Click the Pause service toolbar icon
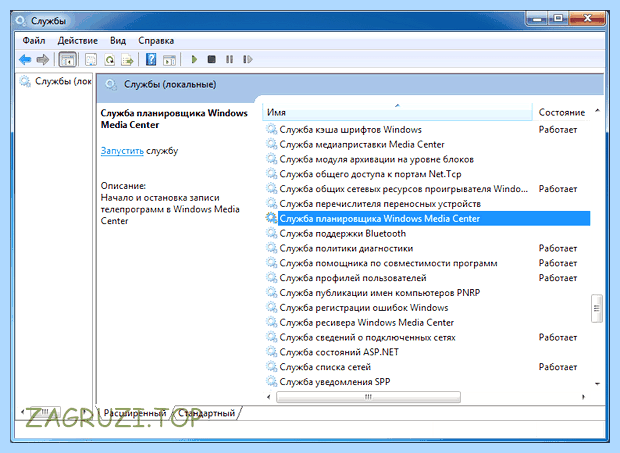This screenshot has height=453, width=620. click(x=229, y=59)
